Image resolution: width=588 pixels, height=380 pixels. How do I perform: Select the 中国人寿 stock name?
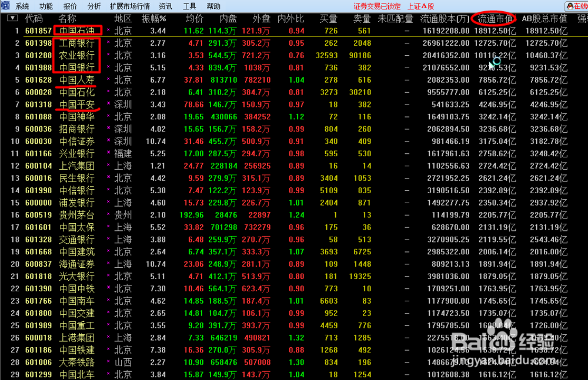click(76, 80)
